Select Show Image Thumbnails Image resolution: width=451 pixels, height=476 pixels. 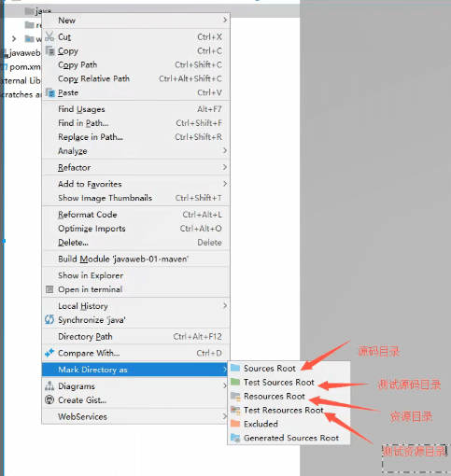coord(135,198)
